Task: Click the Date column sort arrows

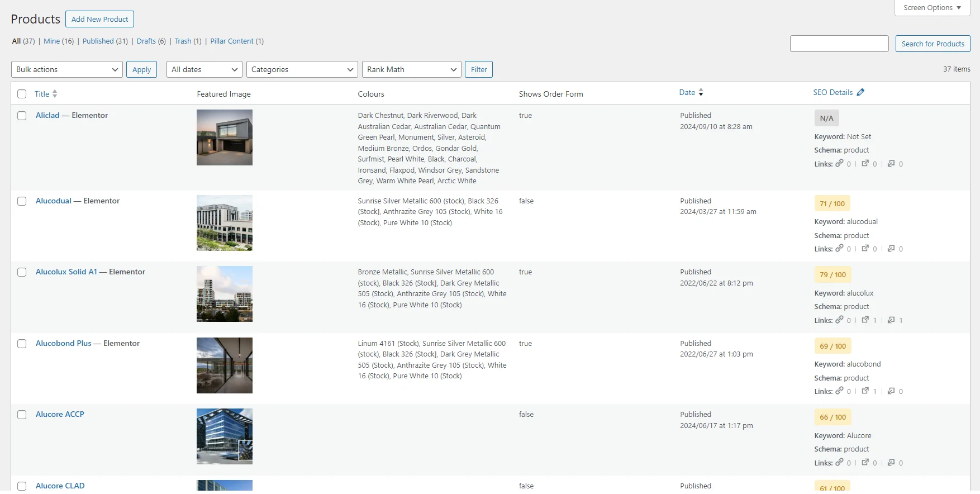Action: pyautogui.click(x=701, y=93)
